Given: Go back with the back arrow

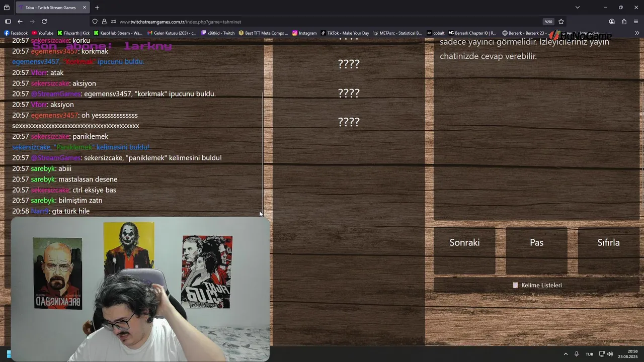Looking at the screenshot, I should (20, 22).
